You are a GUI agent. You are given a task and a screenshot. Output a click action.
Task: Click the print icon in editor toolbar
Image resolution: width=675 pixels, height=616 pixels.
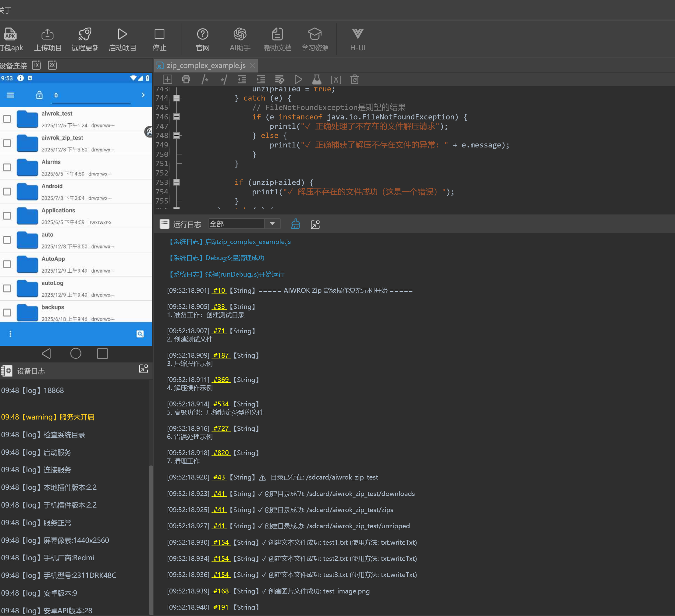click(x=186, y=79)
